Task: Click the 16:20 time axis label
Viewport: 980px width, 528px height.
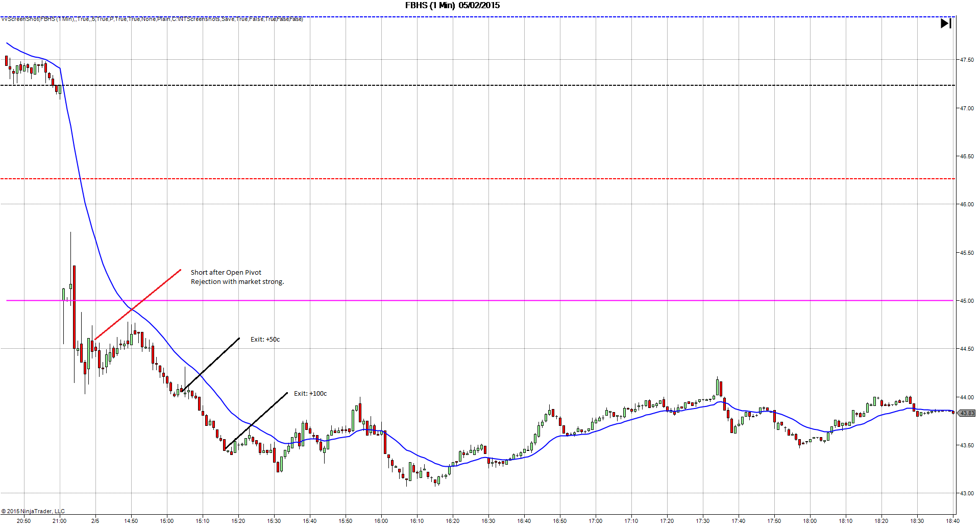Action: pos(453,521)
